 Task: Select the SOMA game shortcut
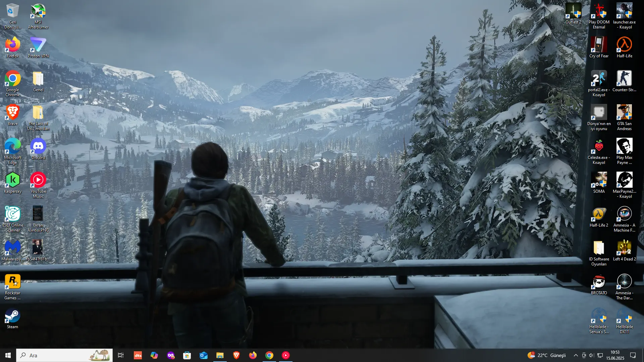pyautogui.click(x=599, y=183)
